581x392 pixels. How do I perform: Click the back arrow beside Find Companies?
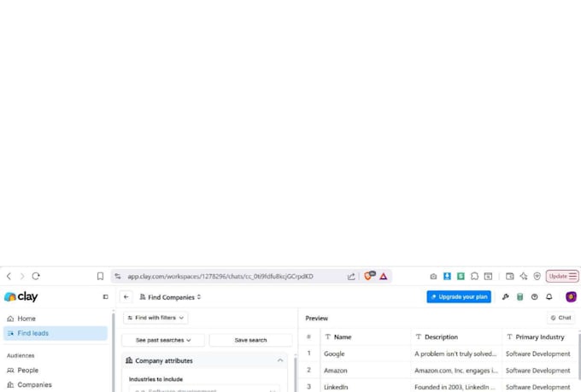(126, 297)
